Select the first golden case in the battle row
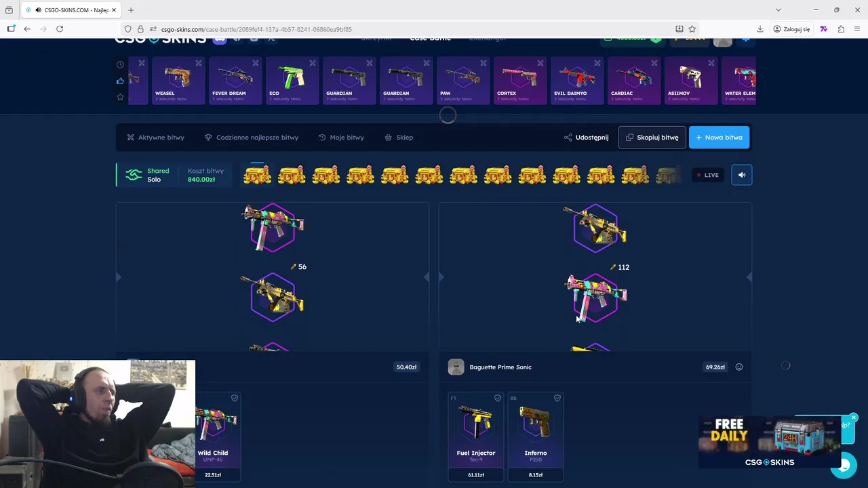The image size is (868, 488). pyautogui.click(x=257, y=175)
